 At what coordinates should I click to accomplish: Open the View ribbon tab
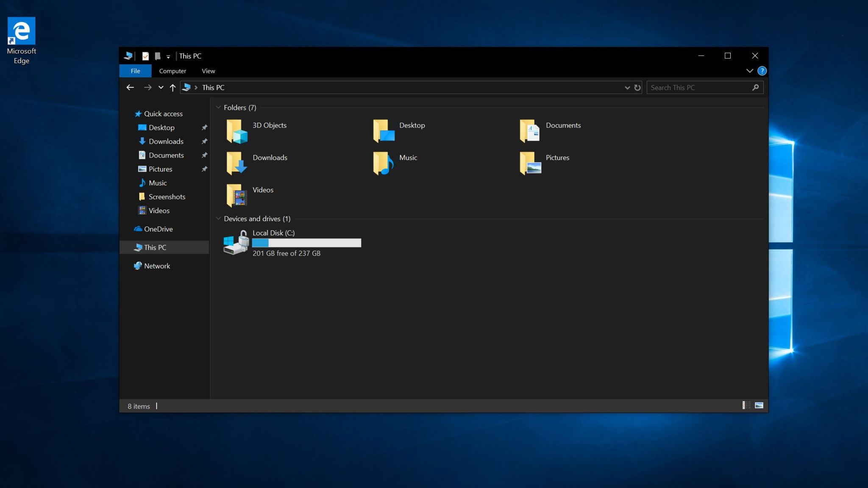(x=208, y=71)
